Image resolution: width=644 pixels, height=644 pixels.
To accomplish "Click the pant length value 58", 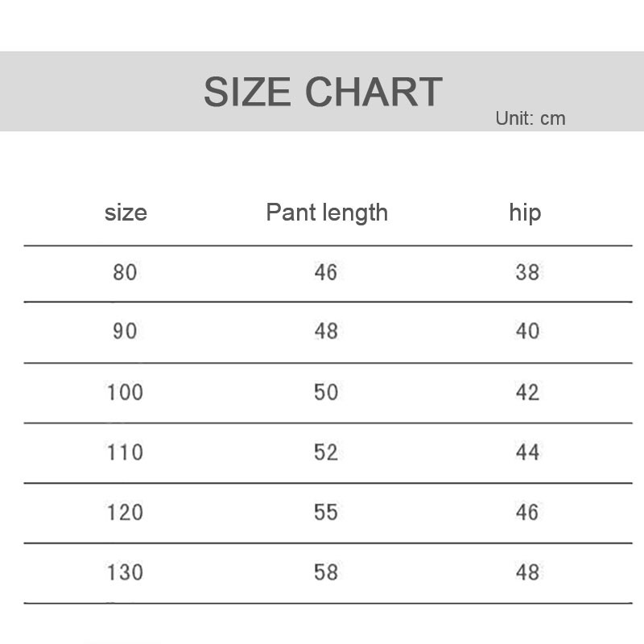I will pos(326,572).
